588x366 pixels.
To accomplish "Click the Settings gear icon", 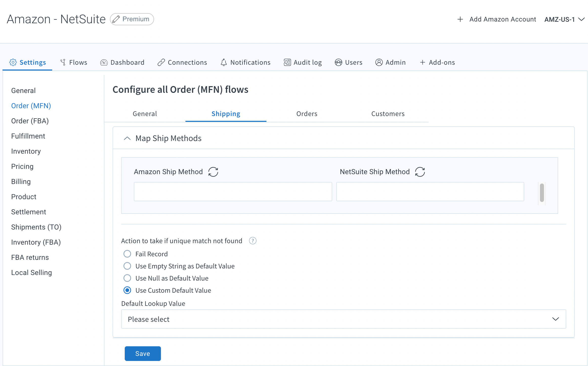I will pyautogui.click(x=13, y=62).
